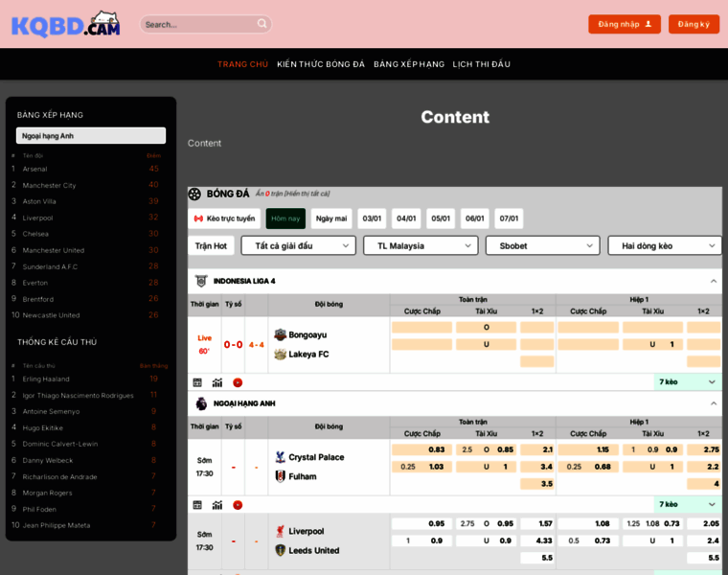Click Leeds United full-match 1x2 odds 4.33
The width and height of the screenshot is (728, 575).
[537, 540]
